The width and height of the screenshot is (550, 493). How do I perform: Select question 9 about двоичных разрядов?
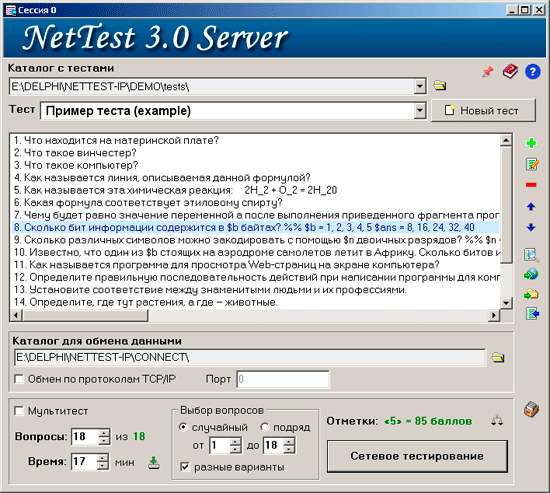pos(255,240)
